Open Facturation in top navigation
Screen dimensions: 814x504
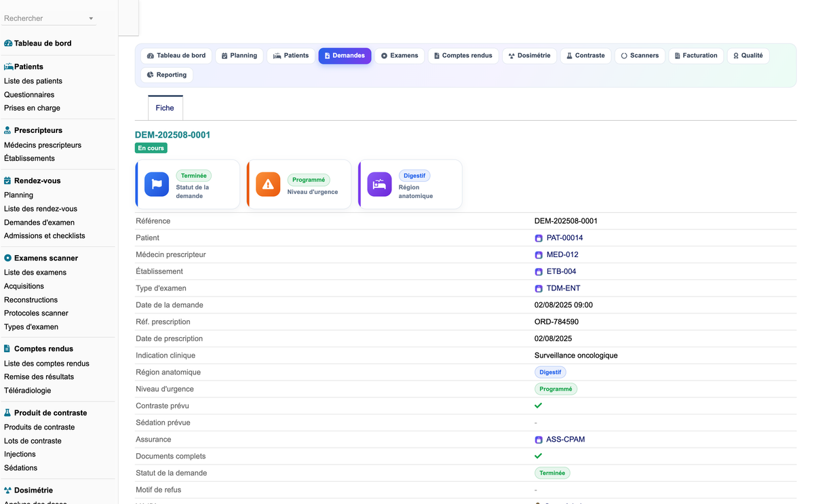point(696,56)
